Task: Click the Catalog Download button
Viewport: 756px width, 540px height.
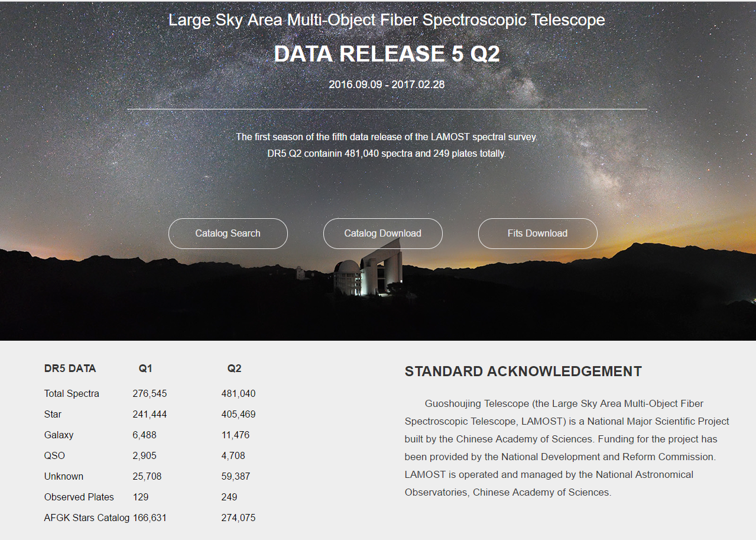Action: (383, 234)
